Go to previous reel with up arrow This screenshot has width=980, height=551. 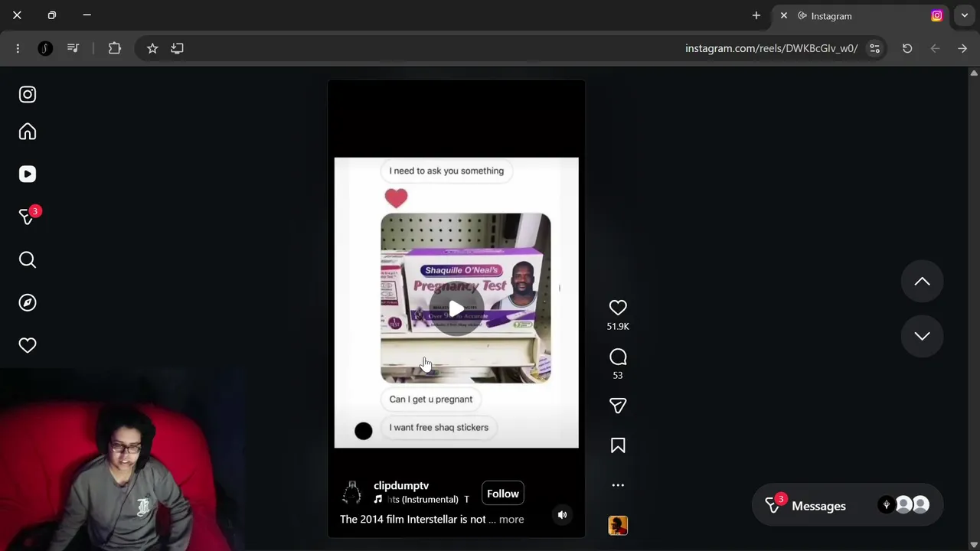pos(922,282)
